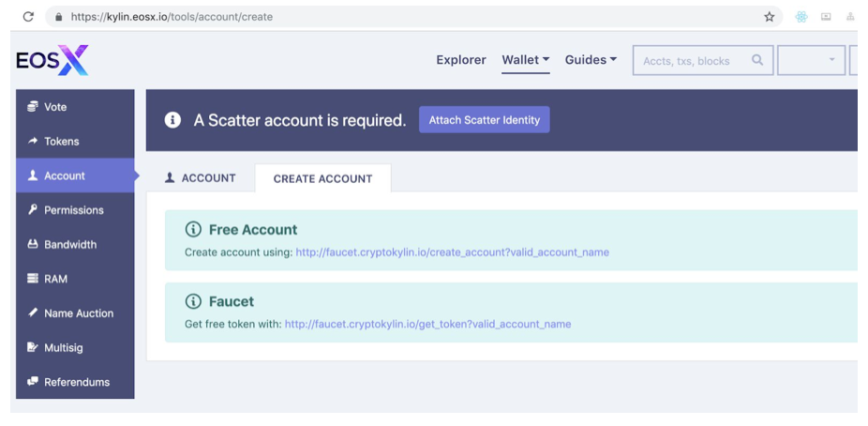
Task: Open the faucet create_account link
Action: 452,252
